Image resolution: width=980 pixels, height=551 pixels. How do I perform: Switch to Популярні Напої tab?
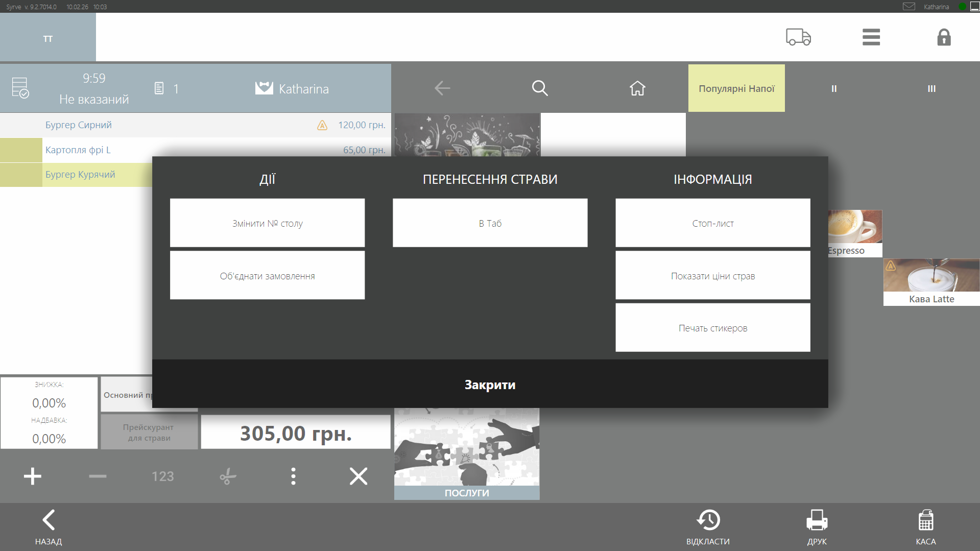[x=736, y=88]
